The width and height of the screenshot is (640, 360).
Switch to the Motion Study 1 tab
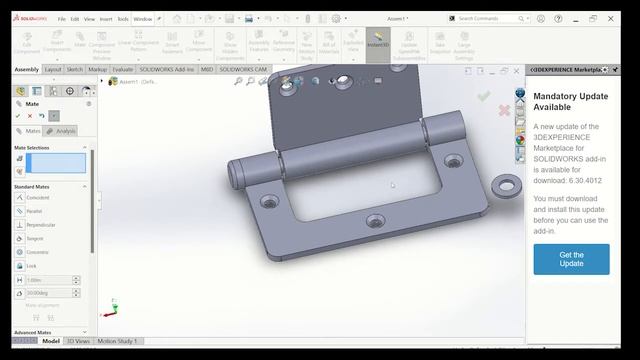click(117, 341)
